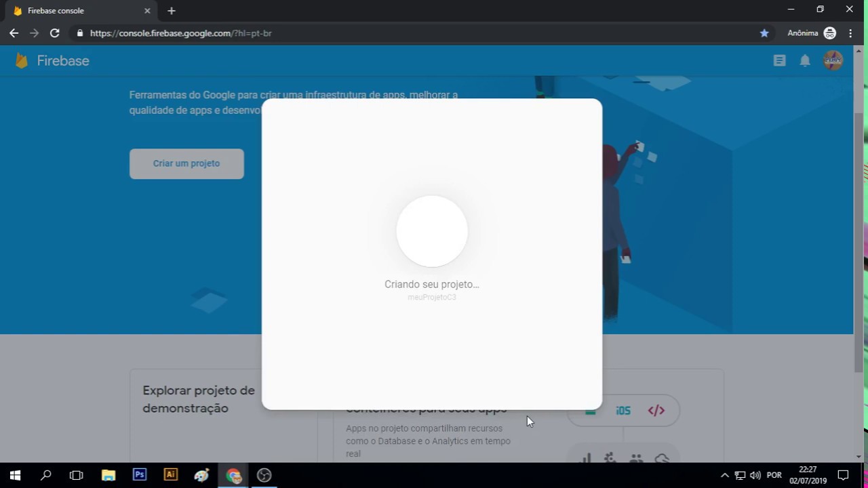Launch Illustrator from the taskbar
Image resolution: width=868 pixels, height=488 pixels.
pos(171,475)
